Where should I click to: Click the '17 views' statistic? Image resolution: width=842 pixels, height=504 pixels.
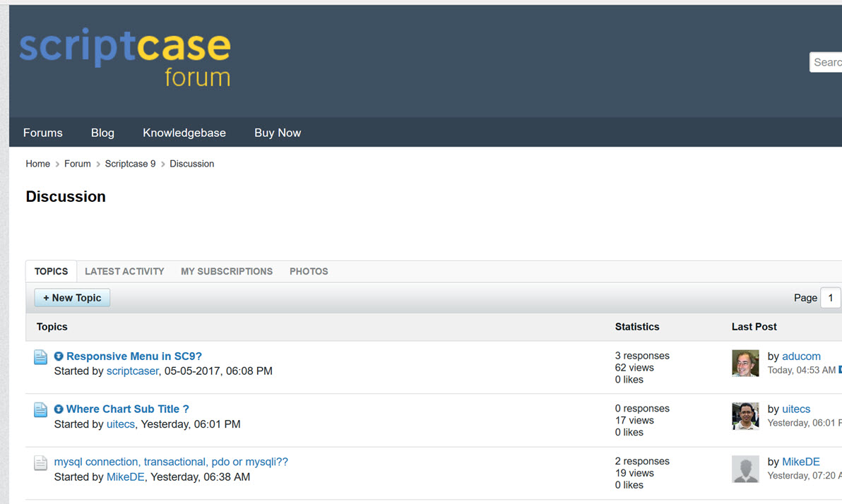(x=634, y=420)
